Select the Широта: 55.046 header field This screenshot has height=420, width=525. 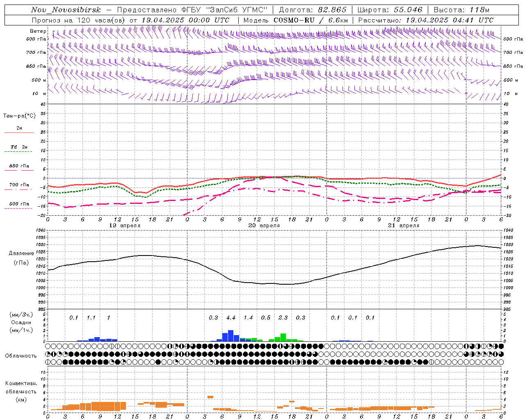click(x=390, y=10)
